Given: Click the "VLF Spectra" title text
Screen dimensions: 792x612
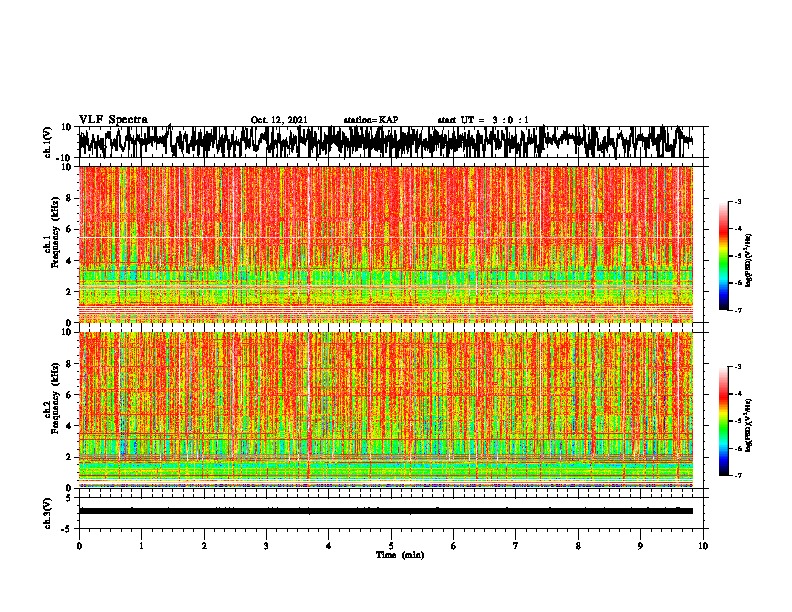Looking at the screenshot, I should [x=113, y=120].
